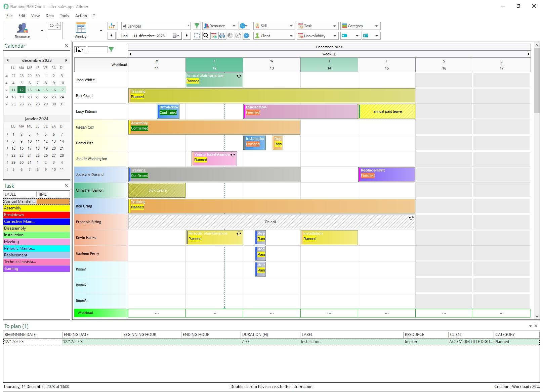Open the Action menu
The height and width of the screenshot is (392, 543).
(81, 16)
